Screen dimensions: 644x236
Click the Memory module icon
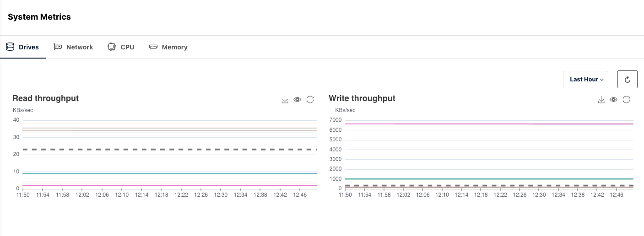[x=153, y=47]
